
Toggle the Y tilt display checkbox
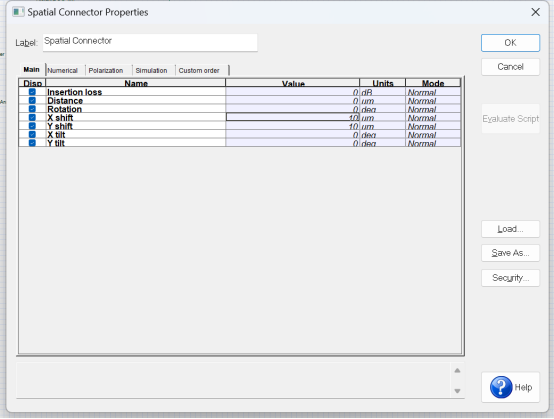(x=32, y=143)
